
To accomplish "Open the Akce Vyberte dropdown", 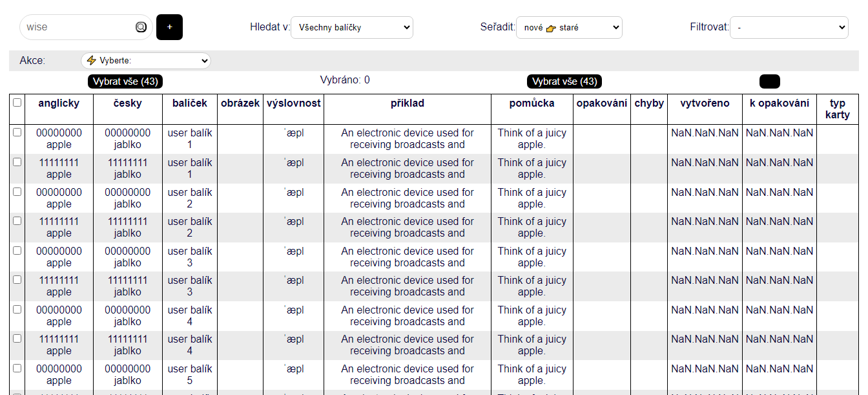I will click(x=146, y=61).
